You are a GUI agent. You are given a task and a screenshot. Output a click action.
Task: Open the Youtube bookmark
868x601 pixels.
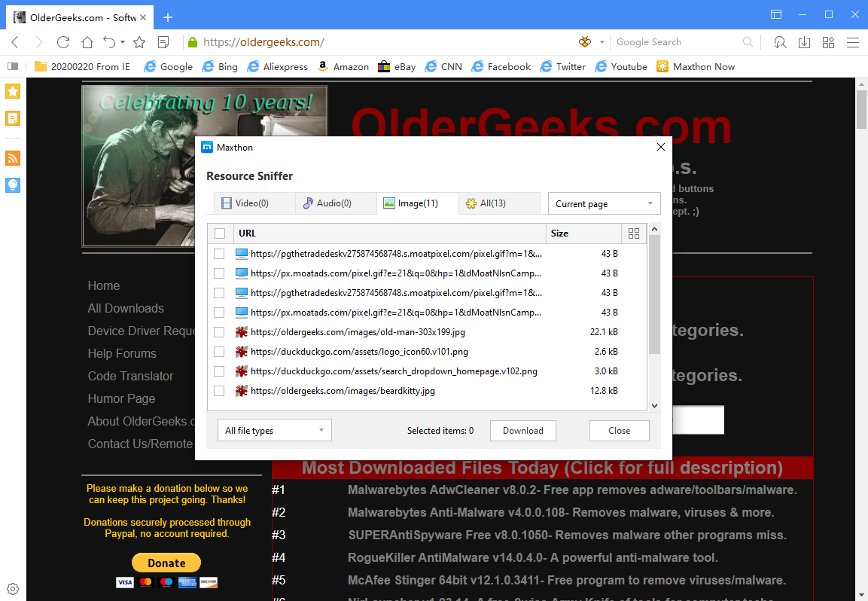click(x=620, y=66)
